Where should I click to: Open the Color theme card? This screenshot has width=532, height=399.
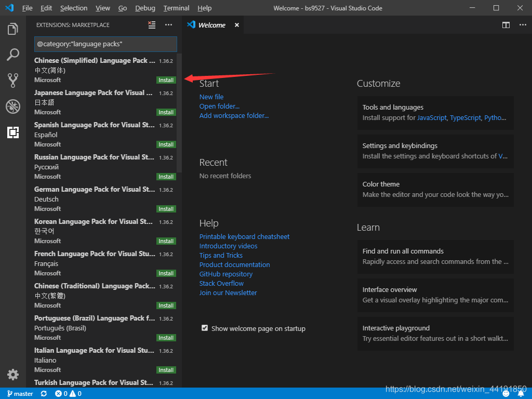click(435, 190)
